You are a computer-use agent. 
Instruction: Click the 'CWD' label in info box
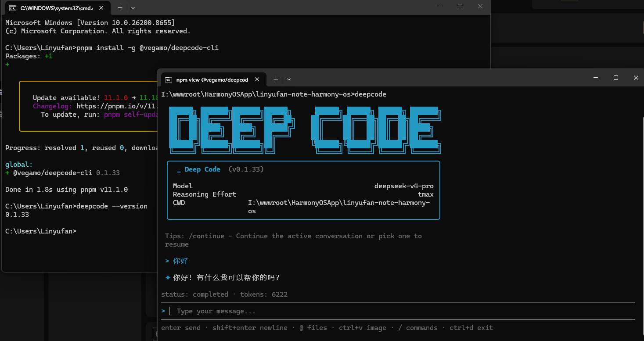tap(179, 203)
